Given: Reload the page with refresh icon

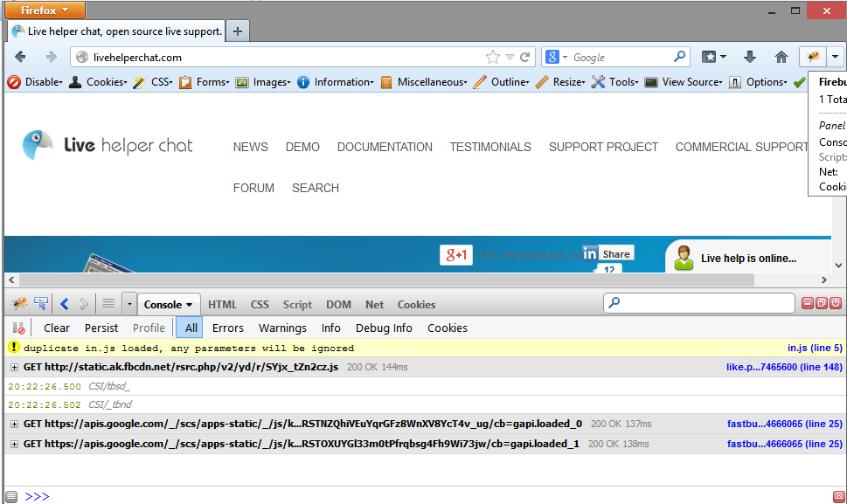Looking at the screenshot, I should coord(524,57).
